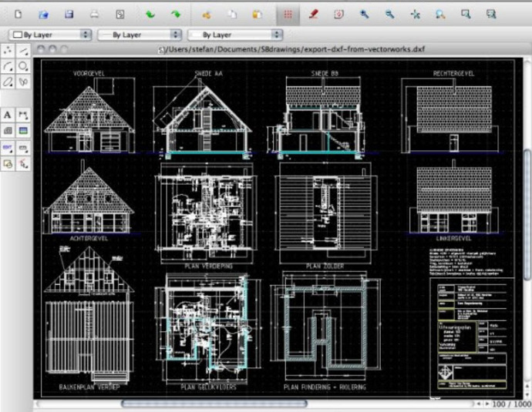The width and height of the screenshot is (532, 412).
Task: Select the Points drawing tool
Action: (8, 51)
